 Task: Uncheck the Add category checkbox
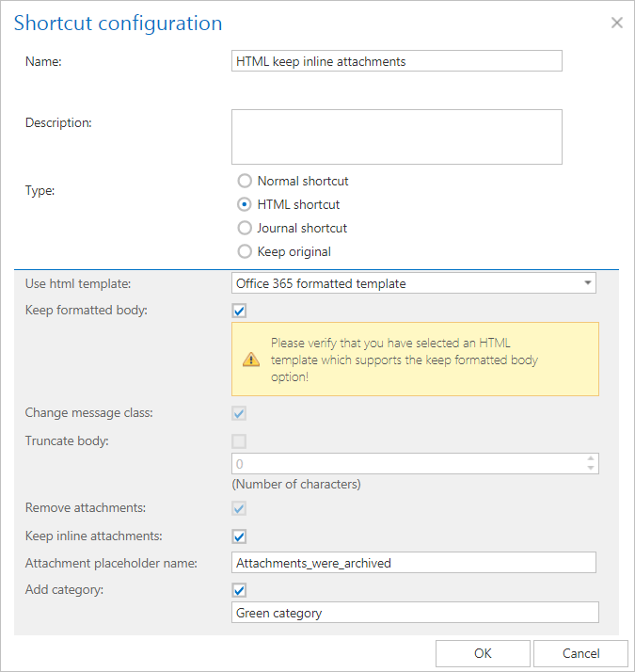[x=239, y=590]
